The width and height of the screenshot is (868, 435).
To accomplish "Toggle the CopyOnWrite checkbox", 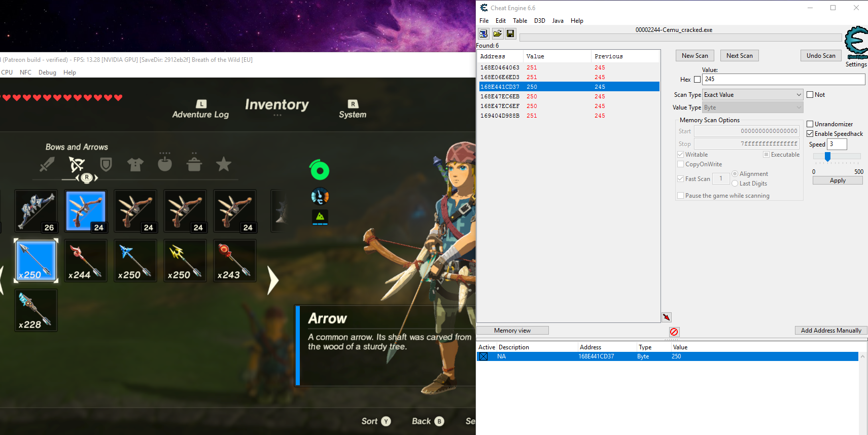I will tap(681, 164).
